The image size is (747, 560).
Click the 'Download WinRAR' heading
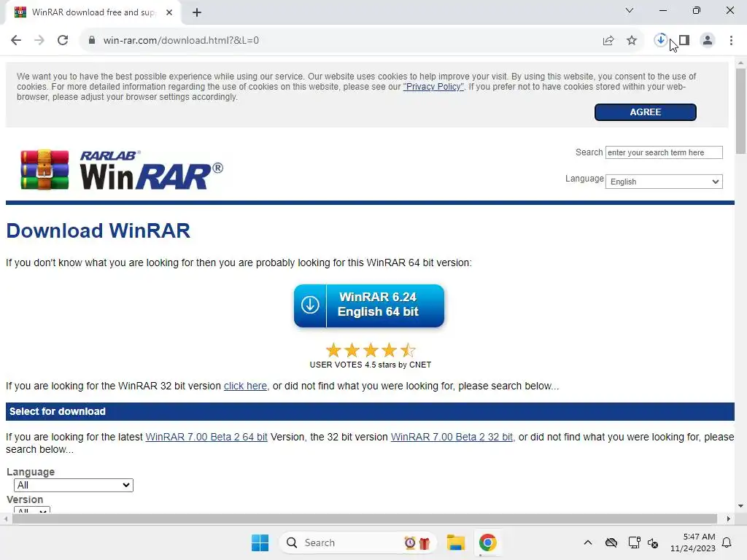tap(98, 231)
